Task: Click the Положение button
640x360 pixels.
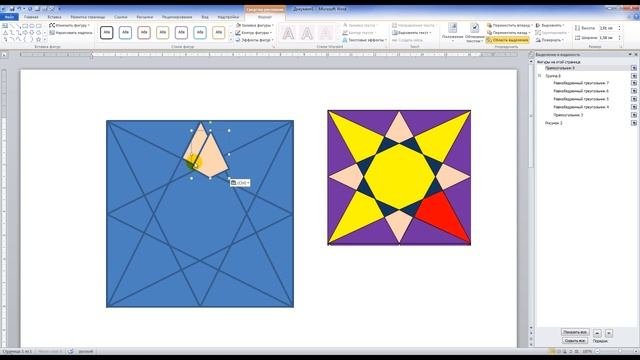Action: (452, 33)
